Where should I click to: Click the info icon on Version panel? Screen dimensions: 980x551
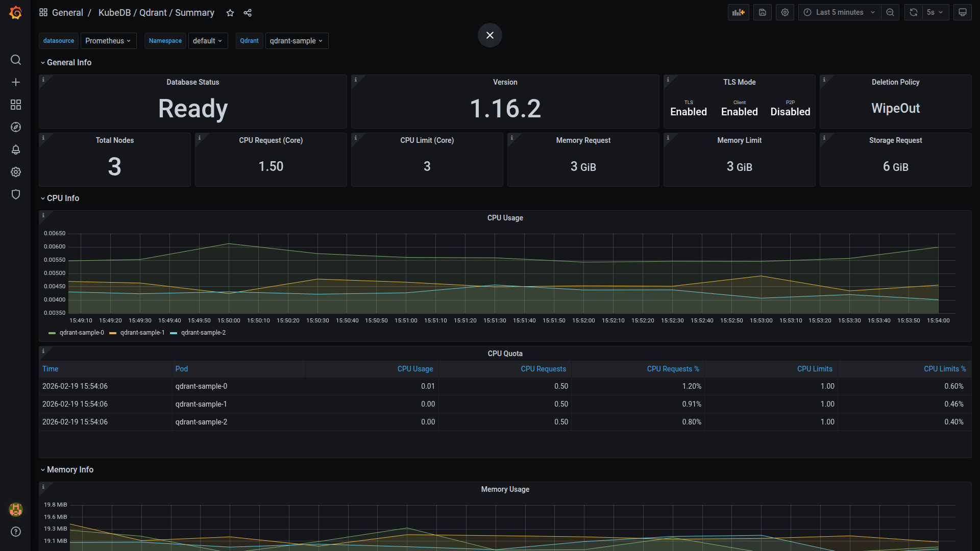click(356, 80)
